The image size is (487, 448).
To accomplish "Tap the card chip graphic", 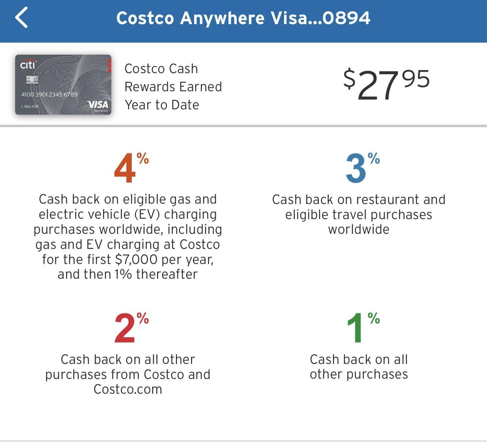I will tap(32, 80).
